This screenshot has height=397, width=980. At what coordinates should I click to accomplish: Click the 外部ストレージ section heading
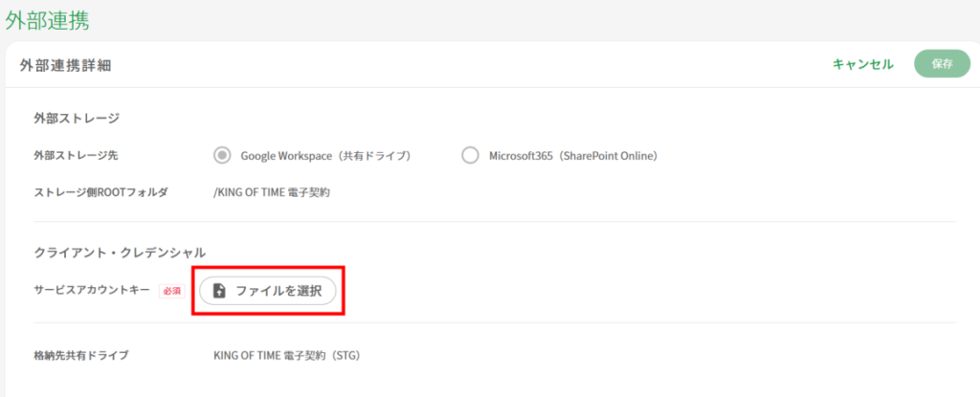coord(77,119)
